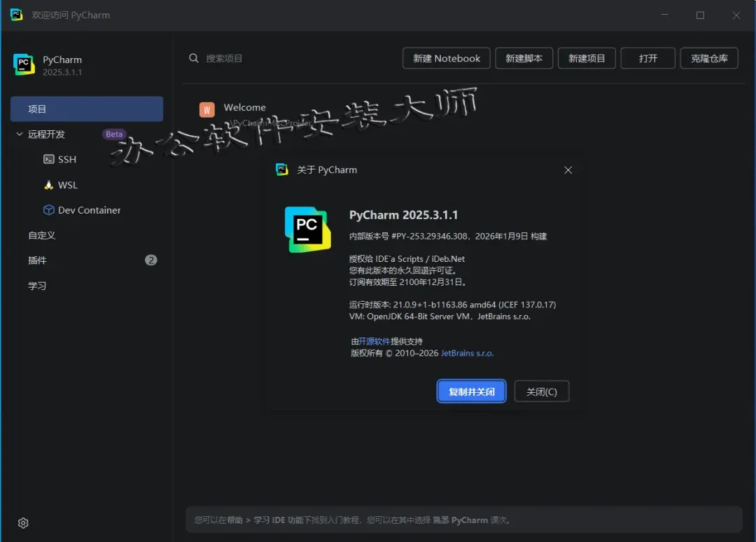Screen dimensions: 756x542
Task: Click the 新建项目 button
Action: click(x=587, y=58)
